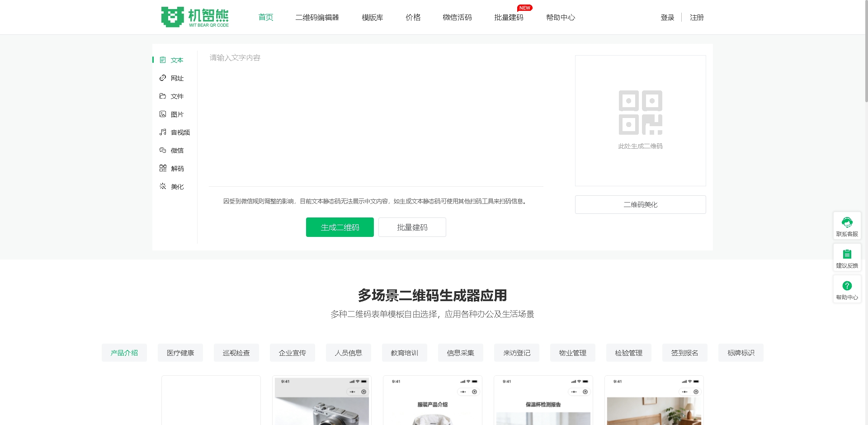Viewport: 868px width, 425px height.
Task: Click the white 批量建码 button below text area
Action: click(x=412, y=227)
